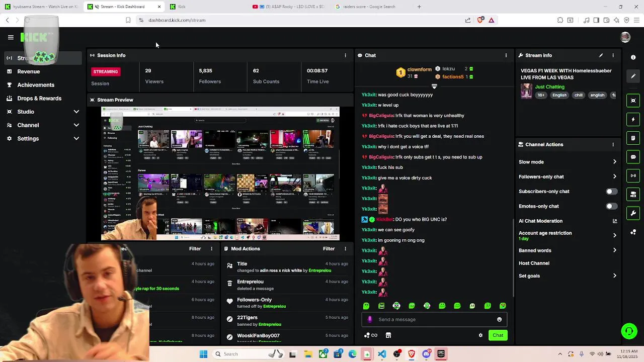644x362 pixels.
Task: Open Stream info panel three-dot menu
Action: click(613, 55)
